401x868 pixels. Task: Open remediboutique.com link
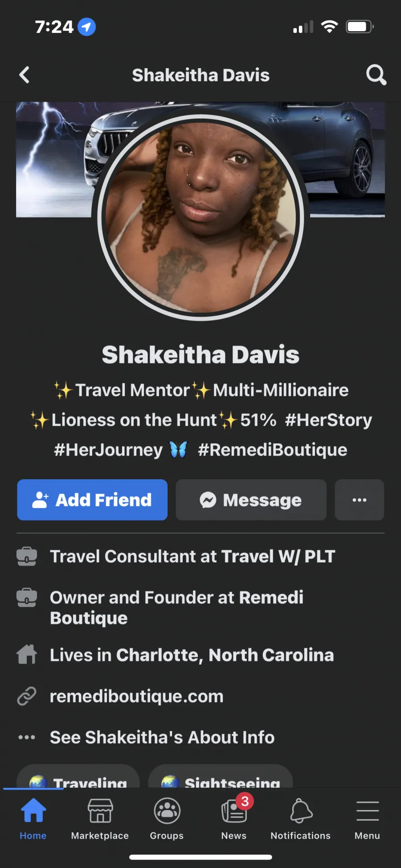136,696
